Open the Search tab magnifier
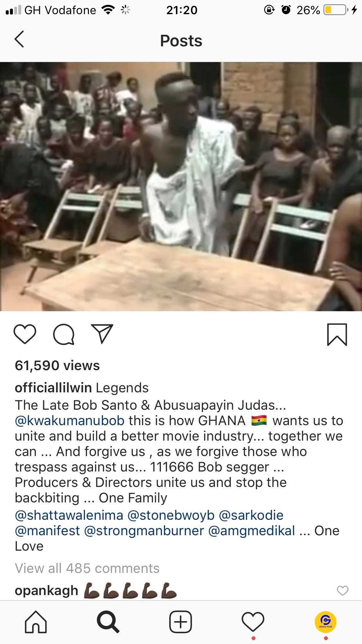Image resolution: width=362 pixels, height=644 pixels. coord(108,621)
